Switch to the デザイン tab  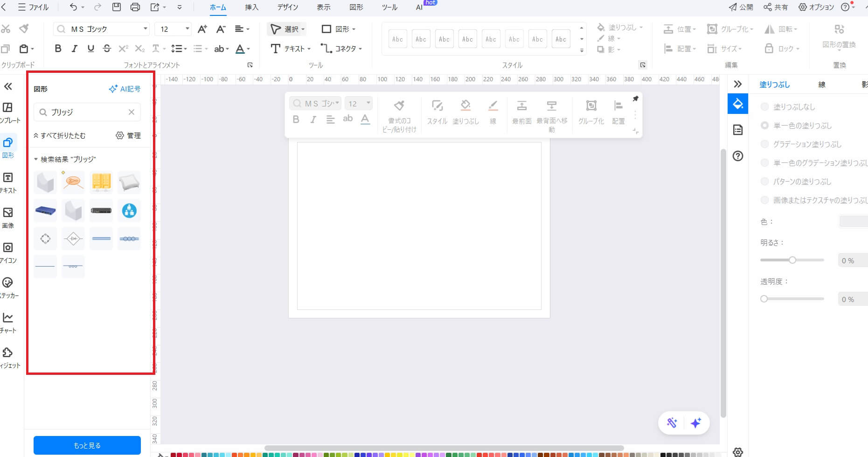pyautogui.click(x=287, y=7)
